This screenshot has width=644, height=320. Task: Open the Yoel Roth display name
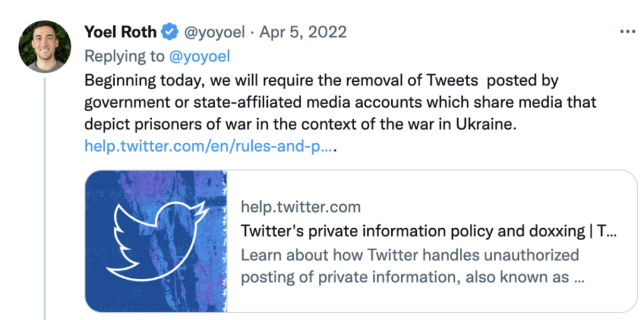tap(120, 31)
